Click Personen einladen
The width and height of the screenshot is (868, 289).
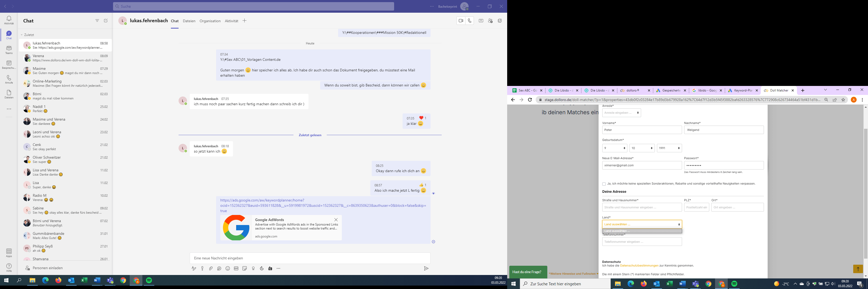(48, 268)
